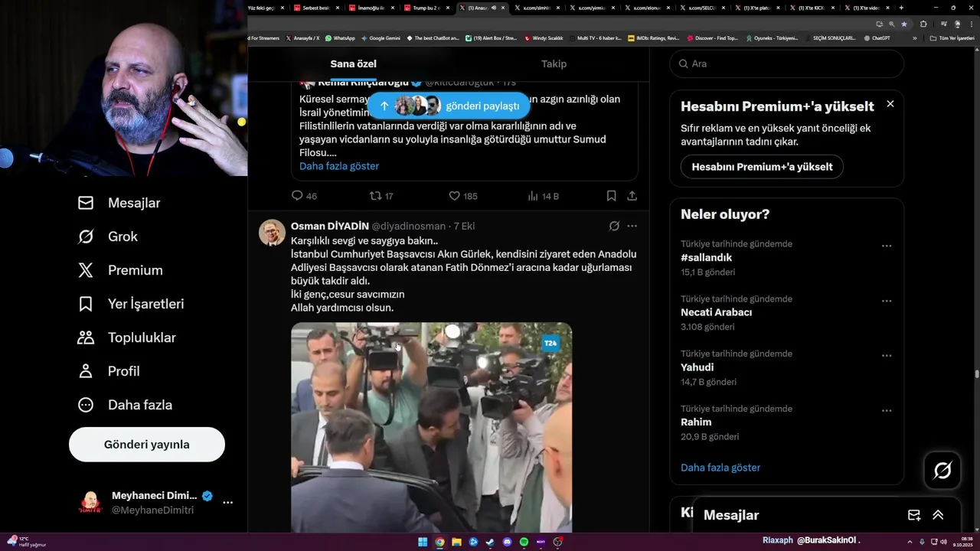This screenshot has width=980, height=551.
Task: Click the Osman DİYADİN author name
Action: pos(330,226)
